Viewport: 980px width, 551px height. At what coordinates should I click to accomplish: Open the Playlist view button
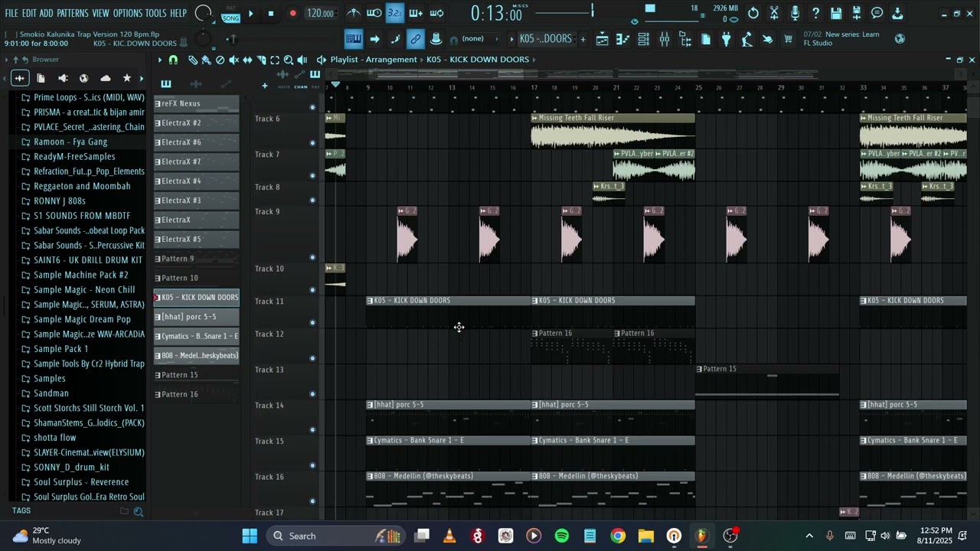coord(602,39)
